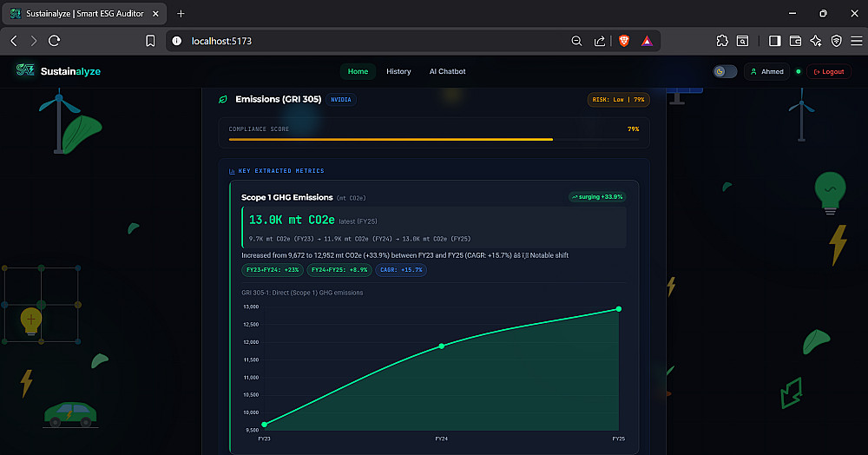The width and height of the screenshot is (868, 455).
Task: Click the leaf icon beside Emissions heading
Action: click(x=223, y=100)
